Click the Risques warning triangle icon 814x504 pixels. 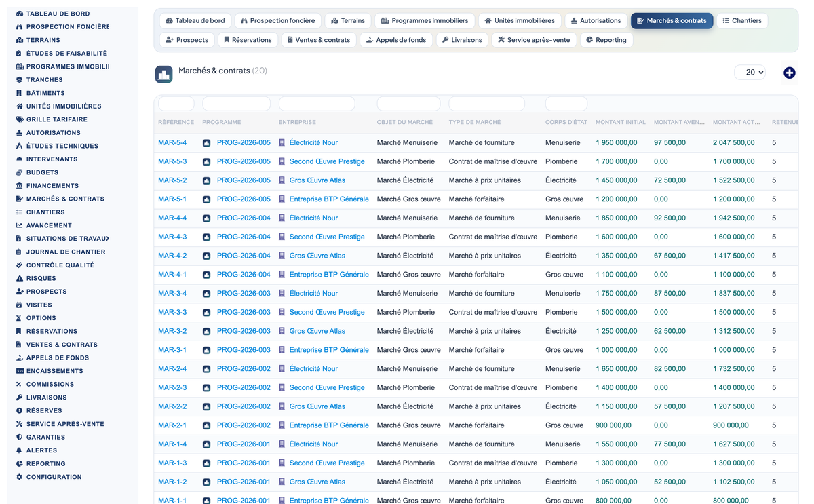click(20, 278)
